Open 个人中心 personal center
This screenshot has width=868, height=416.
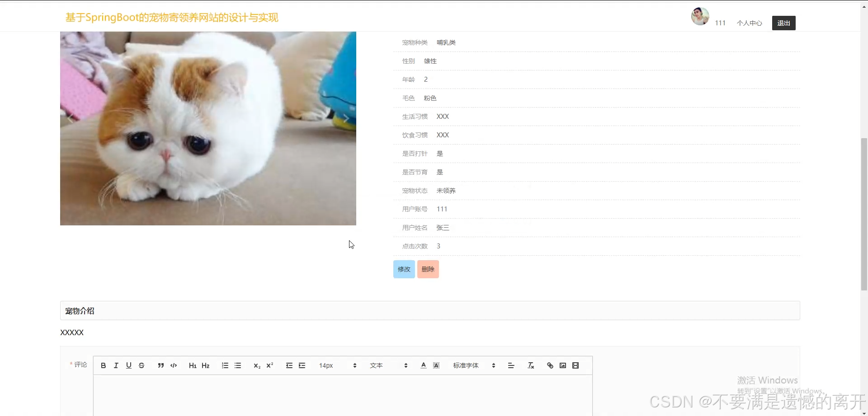click(x=750, y=23)
